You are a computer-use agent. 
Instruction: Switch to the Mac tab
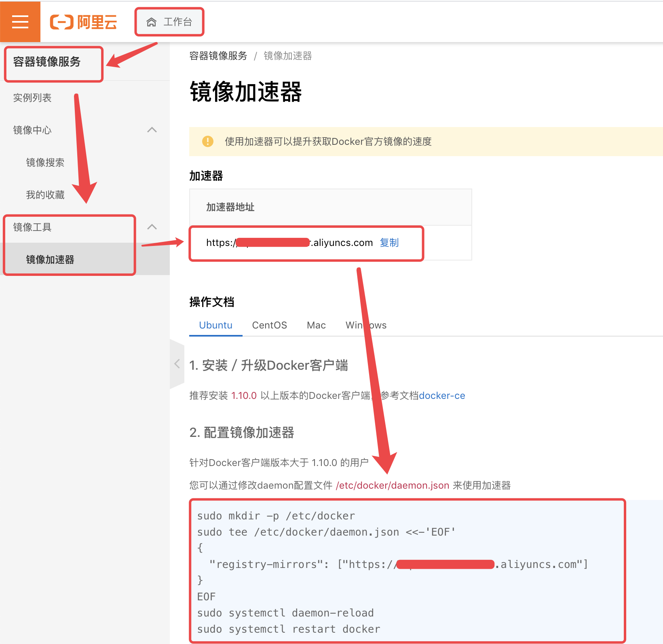(x=316, y=325)
